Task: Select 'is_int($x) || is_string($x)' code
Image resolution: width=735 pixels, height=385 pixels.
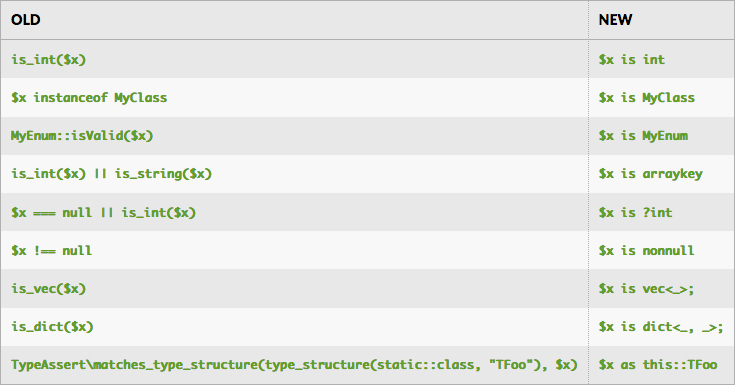Action: click(112, 174)
